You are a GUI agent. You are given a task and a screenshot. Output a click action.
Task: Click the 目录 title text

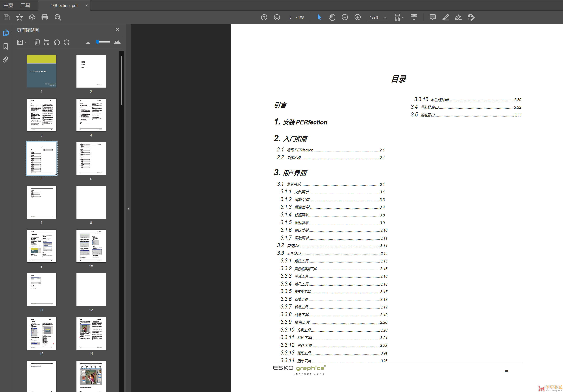tap(398, 79)
